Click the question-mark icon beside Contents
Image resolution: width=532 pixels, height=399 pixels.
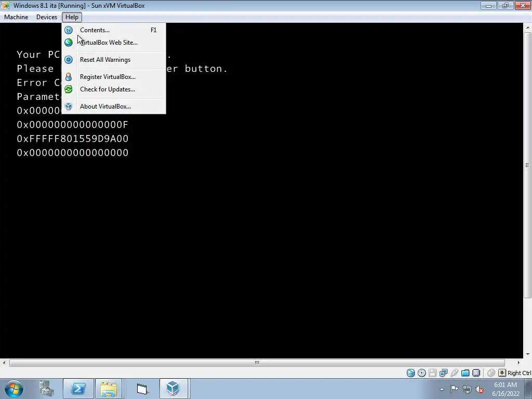point(69,30)
